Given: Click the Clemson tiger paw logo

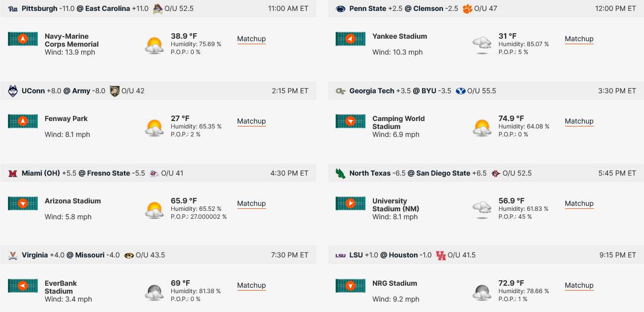Looking at the screenshot, I should point(467,9).
